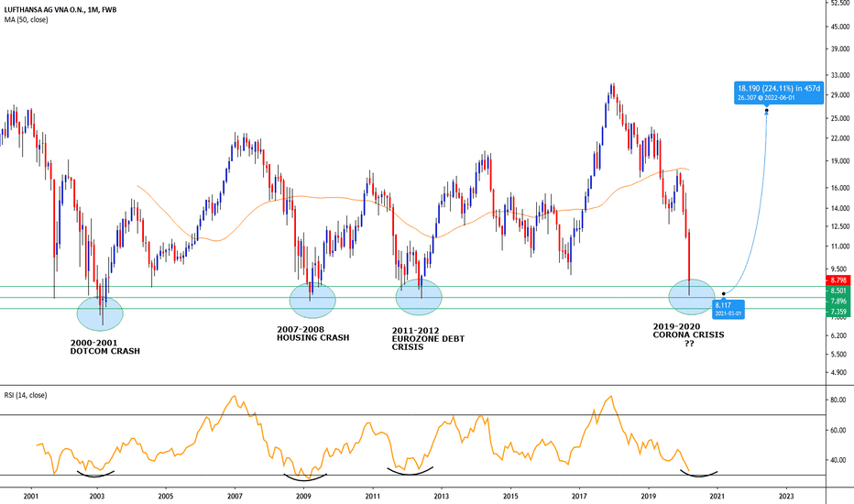Click the 2023 label on time axis
The height and width of the screenshot is (504, 854).
[786, 497]
